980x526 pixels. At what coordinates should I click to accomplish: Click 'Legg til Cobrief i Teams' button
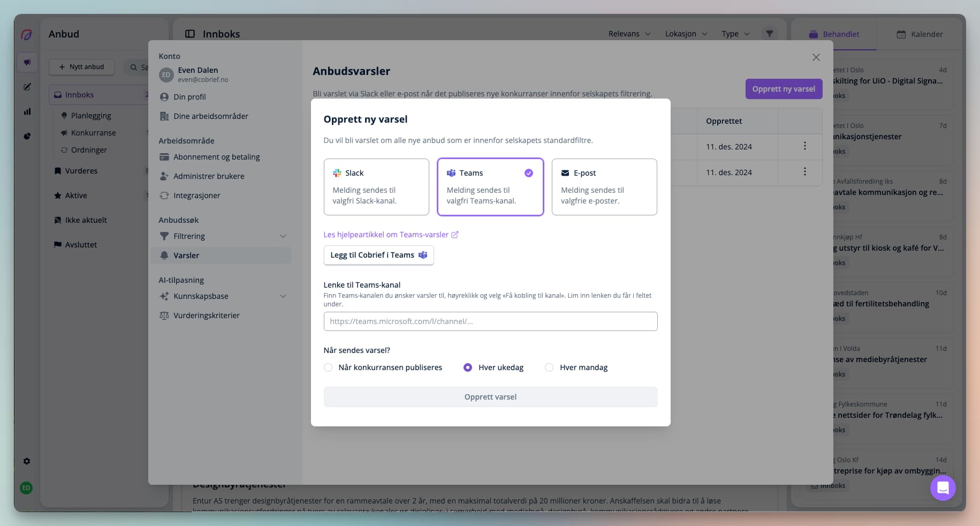[378, 255]
